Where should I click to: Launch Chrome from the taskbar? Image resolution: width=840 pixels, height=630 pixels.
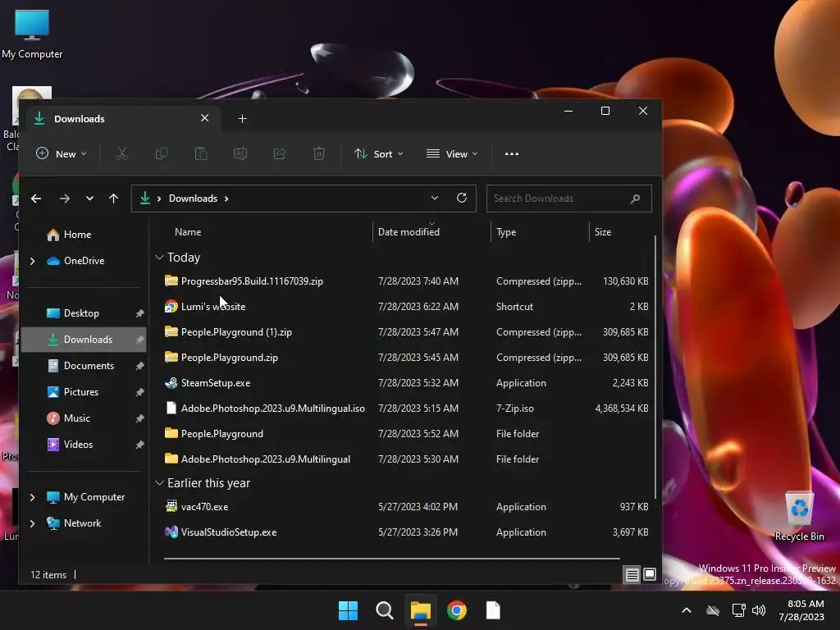coord(457,610)
